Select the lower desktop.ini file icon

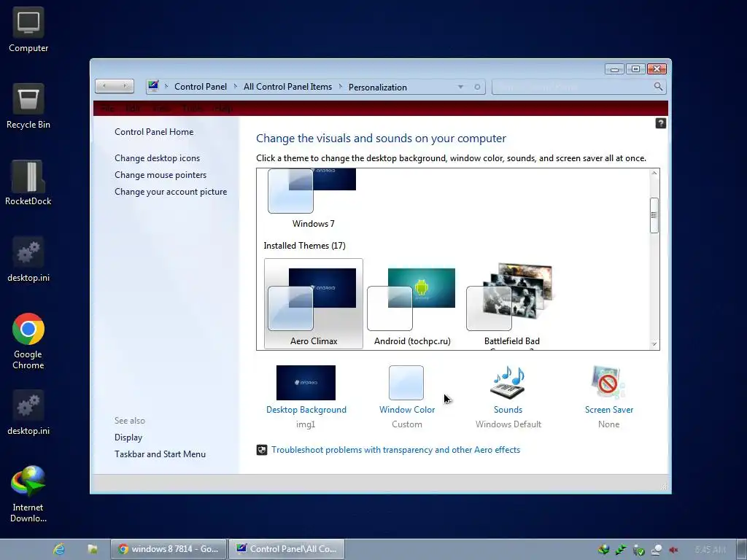(28, 413)
